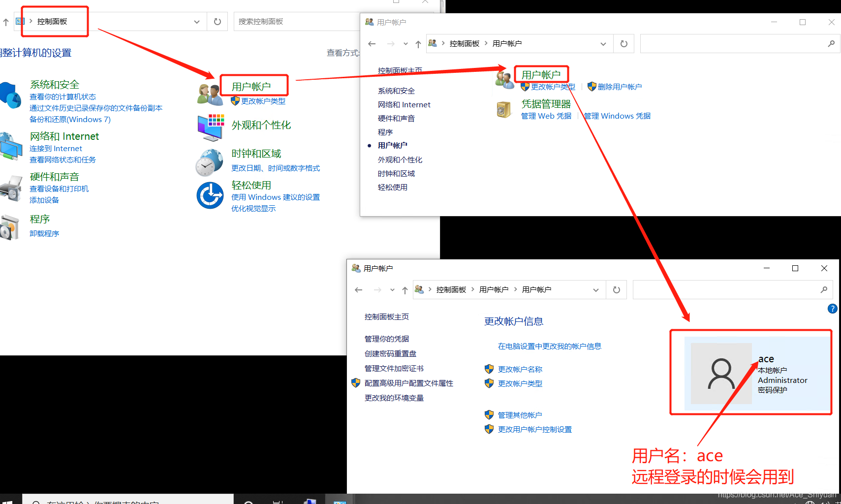The height and width of the screenshot is (504, 841).
Task: Click the 外观和个性化 monitor icon
Action: tap(211, 127)
